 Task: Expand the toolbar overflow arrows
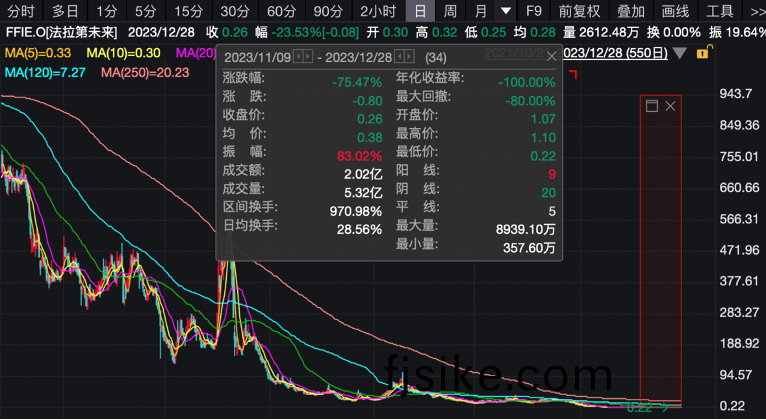point(751,12)
